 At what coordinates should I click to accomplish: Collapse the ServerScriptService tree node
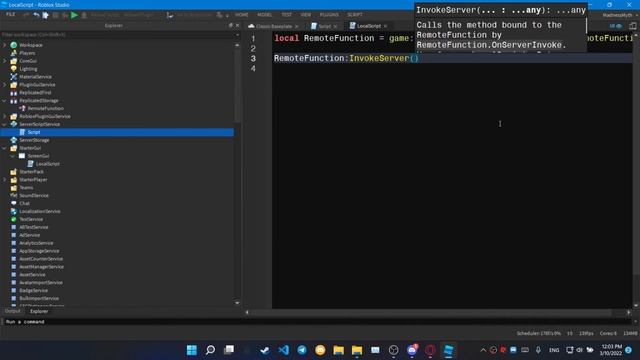click(5, 124)
